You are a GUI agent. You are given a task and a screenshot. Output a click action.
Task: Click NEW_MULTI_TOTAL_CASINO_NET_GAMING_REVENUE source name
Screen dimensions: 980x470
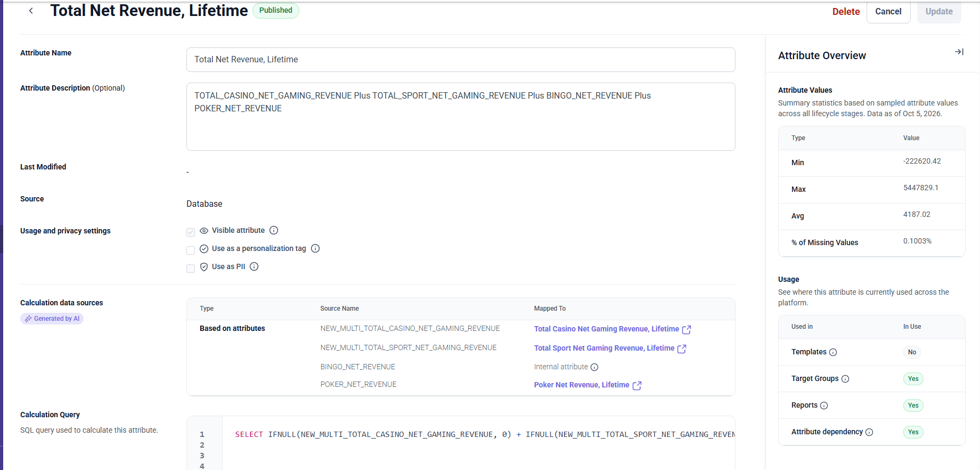point(410,328)
